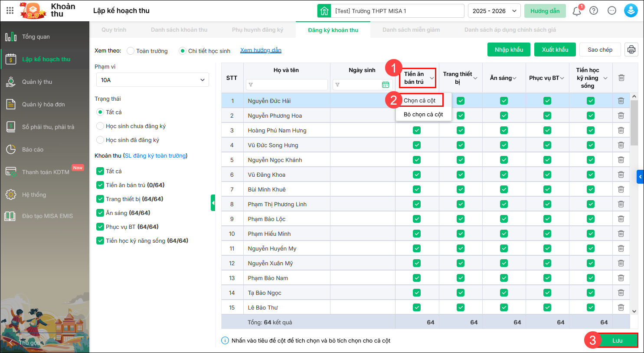Click the help question mark icon
644x353 pixels.
point(594,11)
